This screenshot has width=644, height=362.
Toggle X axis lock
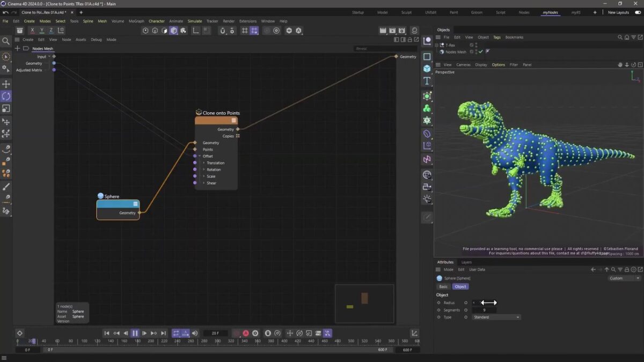(33, 31)
